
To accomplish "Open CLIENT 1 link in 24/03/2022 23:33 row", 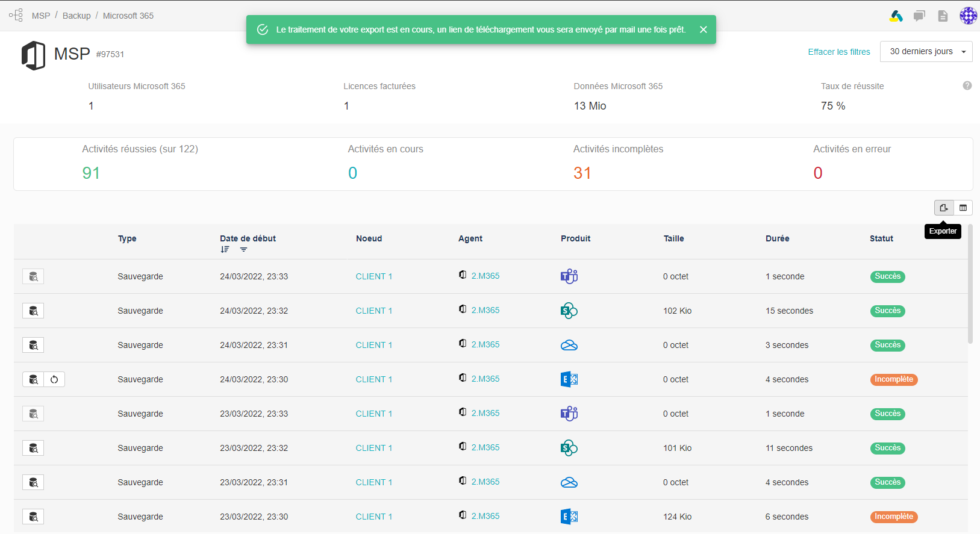I will 373,276.
